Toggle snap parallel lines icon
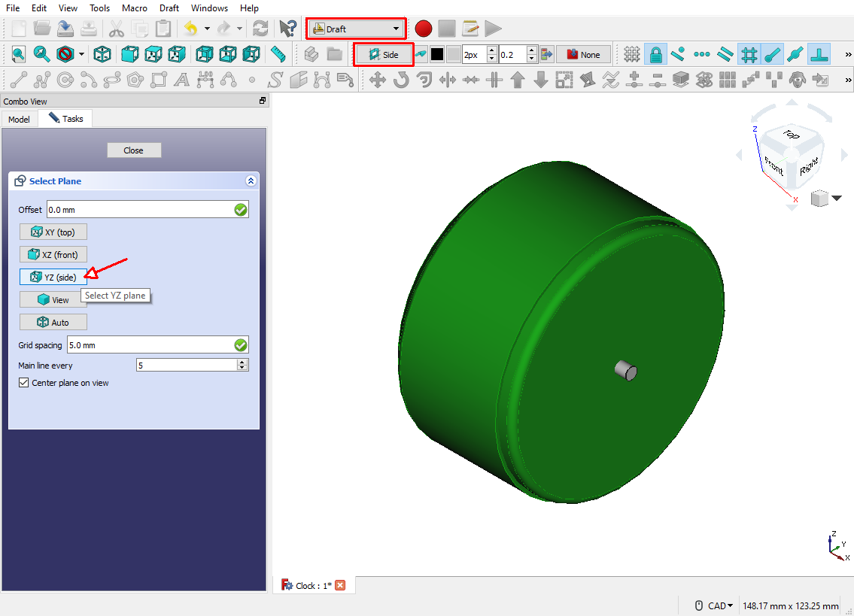Image resolution: width=854 pixels, height=616 pixels. pos(725,54)
